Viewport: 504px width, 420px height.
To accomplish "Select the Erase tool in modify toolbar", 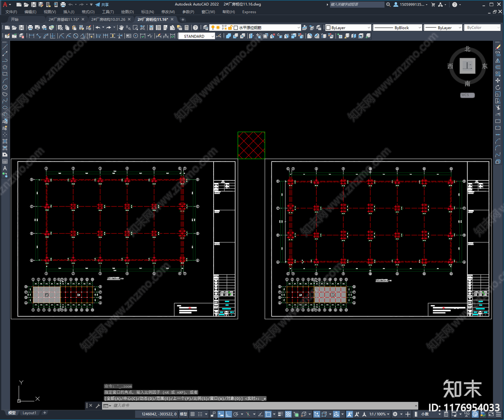I will tap(498, 47).
